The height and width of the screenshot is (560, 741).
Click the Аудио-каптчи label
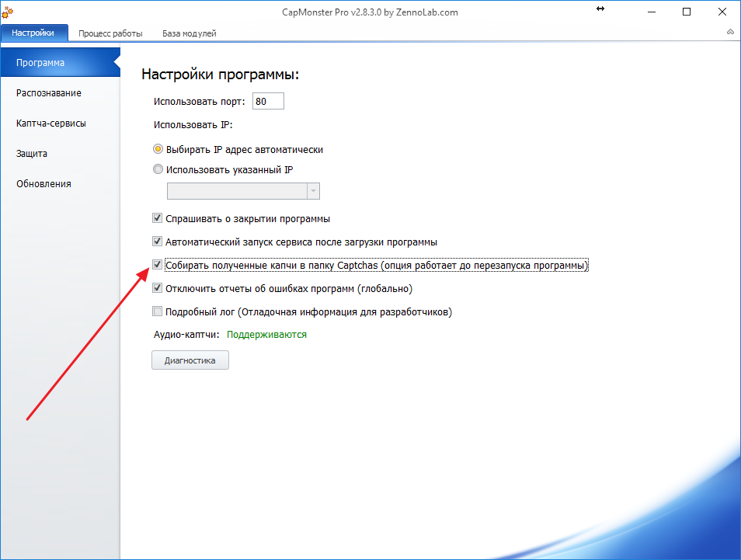point(186,335)
